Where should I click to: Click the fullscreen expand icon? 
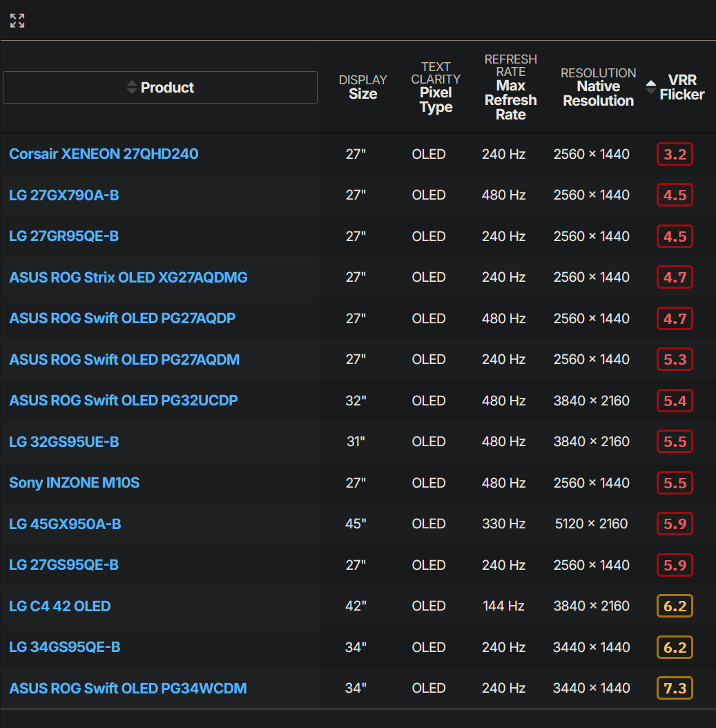[x=17, y=21]
